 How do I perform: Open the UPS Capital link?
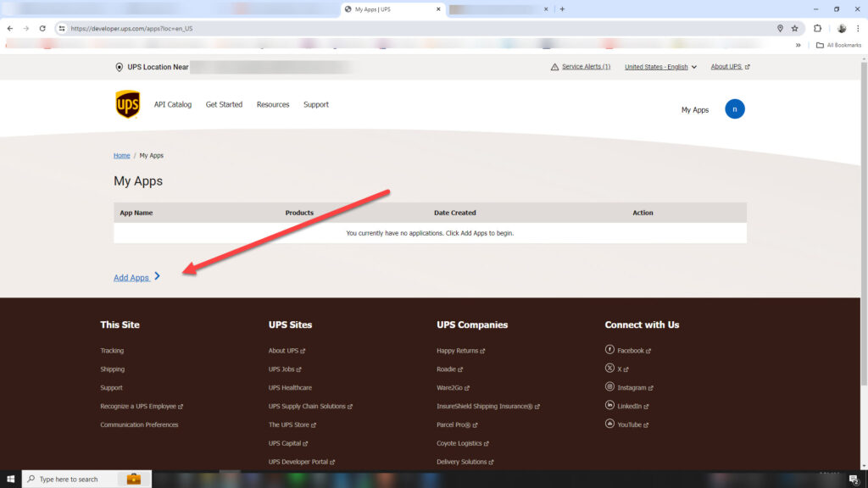point(288,443)
